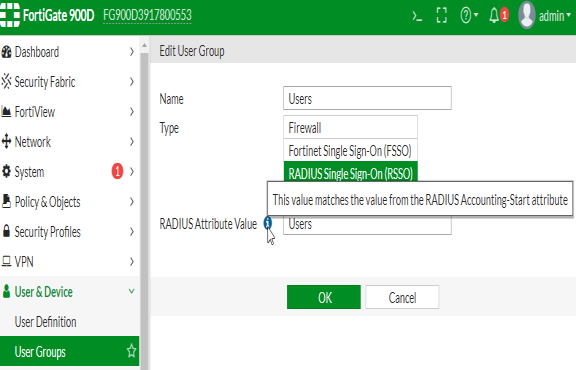Open FortiView menu item
Viewport: 576px width, 370px height.
coord(69,112)
